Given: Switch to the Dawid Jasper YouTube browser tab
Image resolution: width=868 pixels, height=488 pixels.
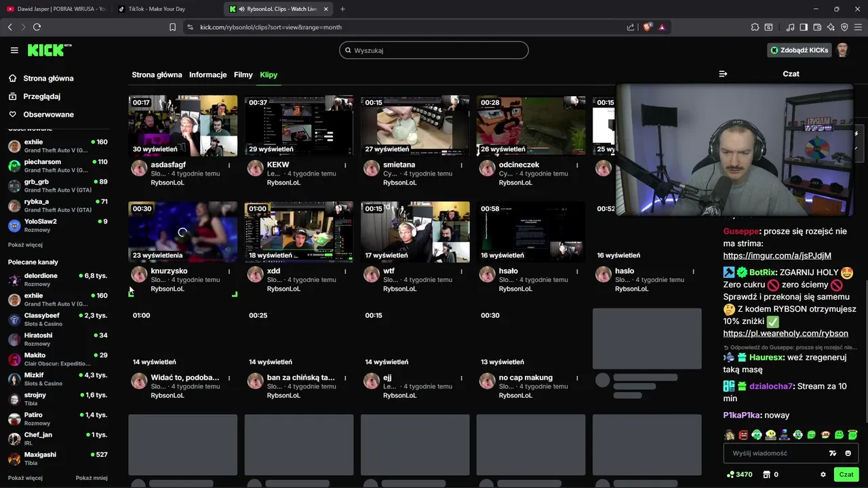Looking at the screenshot, I should coord(56,9).
